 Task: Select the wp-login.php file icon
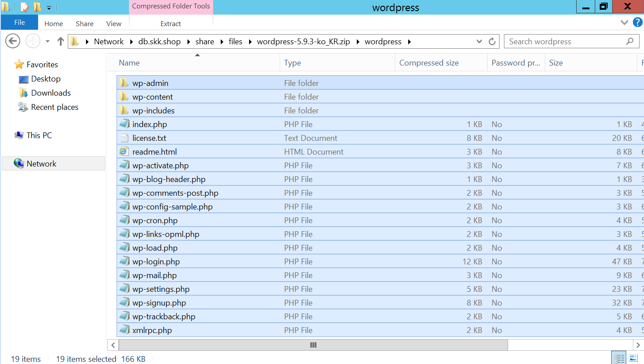click(x=124, y=261)
